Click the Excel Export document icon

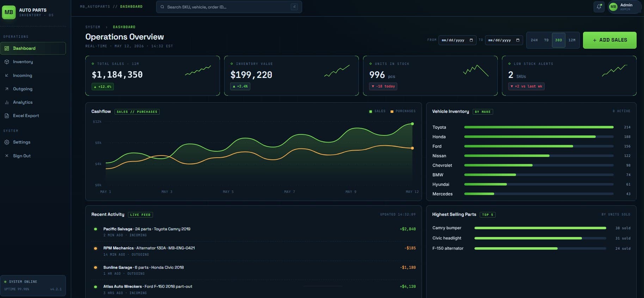pyautogui.click(x=7, y=116)
